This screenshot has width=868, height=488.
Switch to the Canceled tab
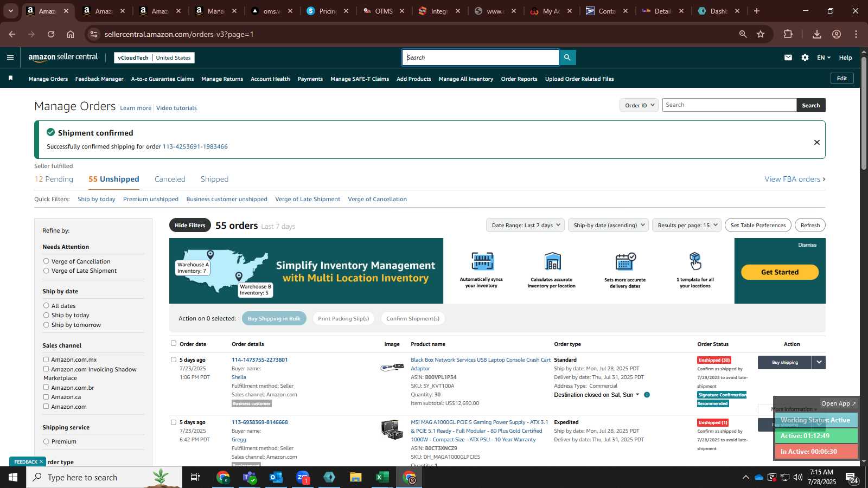170,179
